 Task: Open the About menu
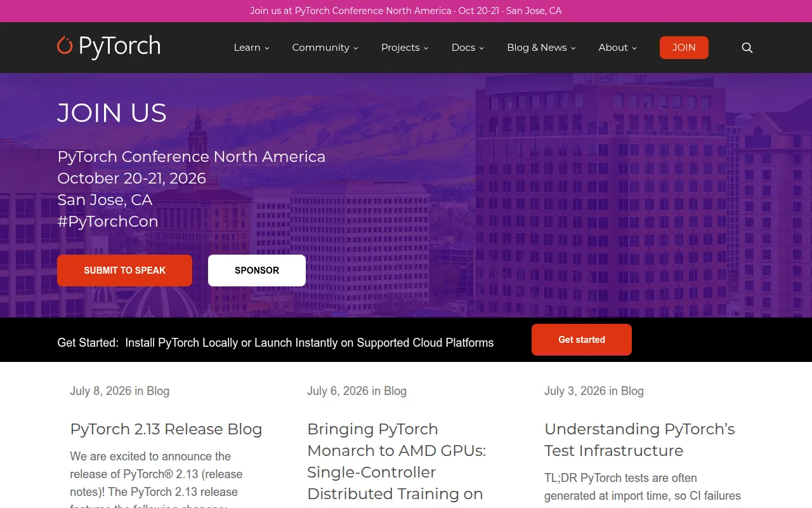click(x=613, y=48)
